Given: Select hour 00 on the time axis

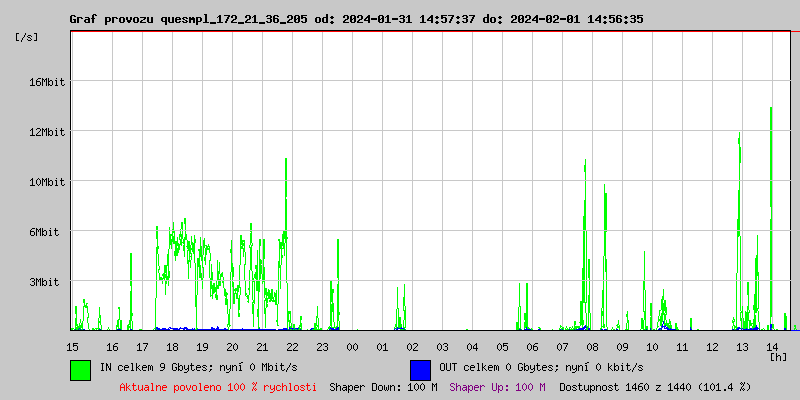Looking at the screenshot, I should click(x=352, y=346).
